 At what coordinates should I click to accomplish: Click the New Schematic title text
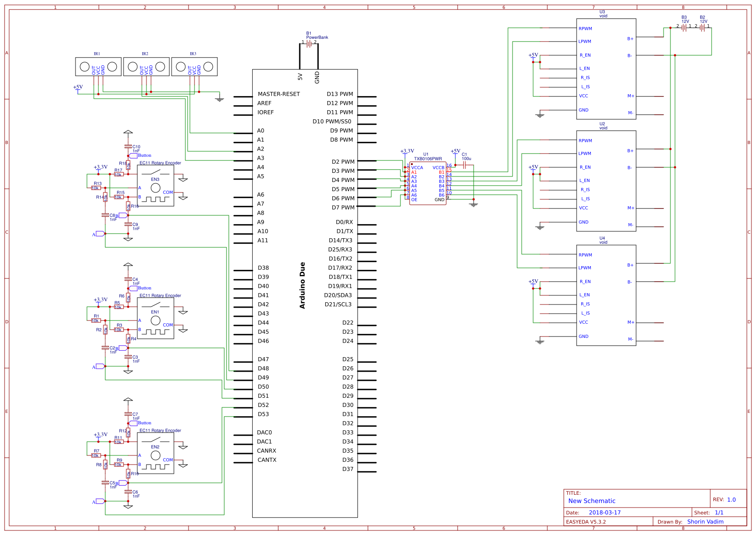[x=591, y=501]
